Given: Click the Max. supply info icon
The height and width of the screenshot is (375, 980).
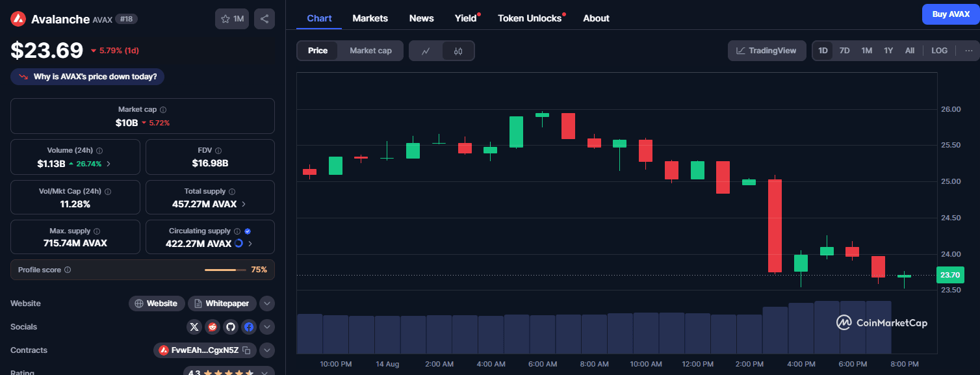Looking at the screenshot, I should coord(97,231).
